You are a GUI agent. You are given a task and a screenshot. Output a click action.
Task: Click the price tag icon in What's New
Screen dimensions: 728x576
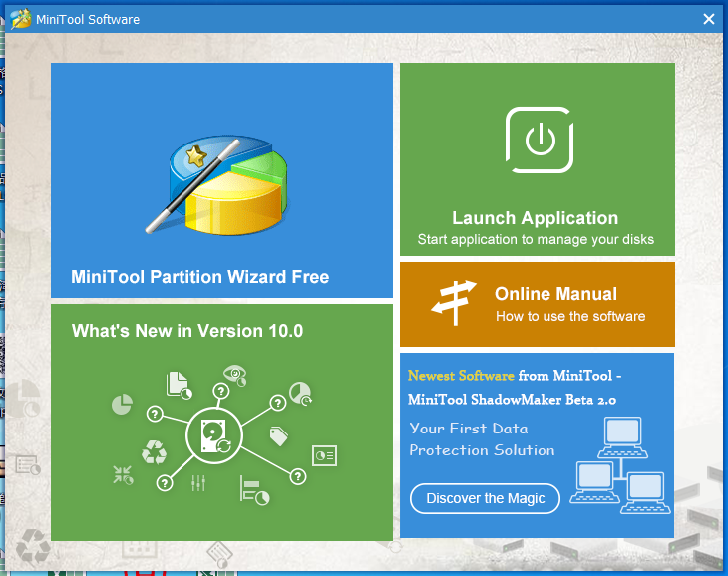pos(278,436)
